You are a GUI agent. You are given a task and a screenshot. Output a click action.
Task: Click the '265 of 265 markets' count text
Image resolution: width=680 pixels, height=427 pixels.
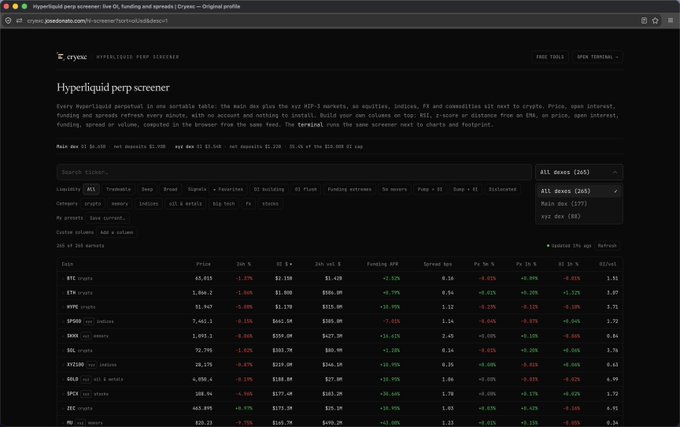pos(80,246)
